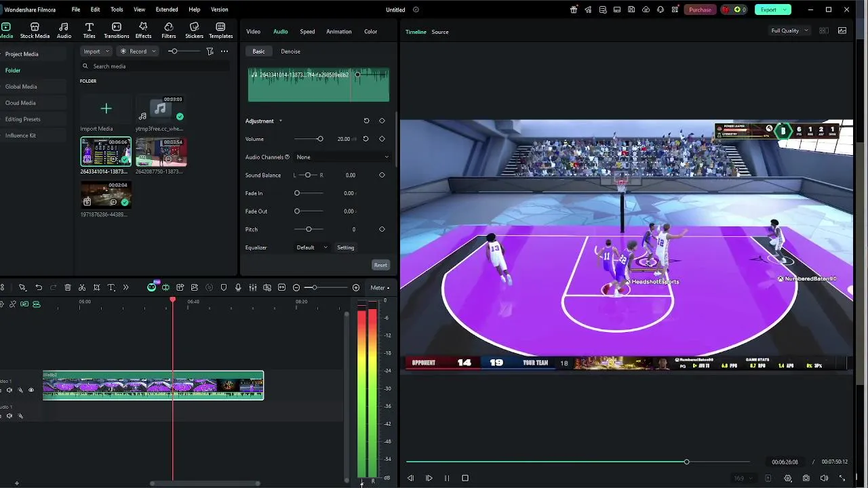This screenshot has height=488, width=868.
Task: Toggle auto ripple link icon above tracks
Action: point(24,304)
